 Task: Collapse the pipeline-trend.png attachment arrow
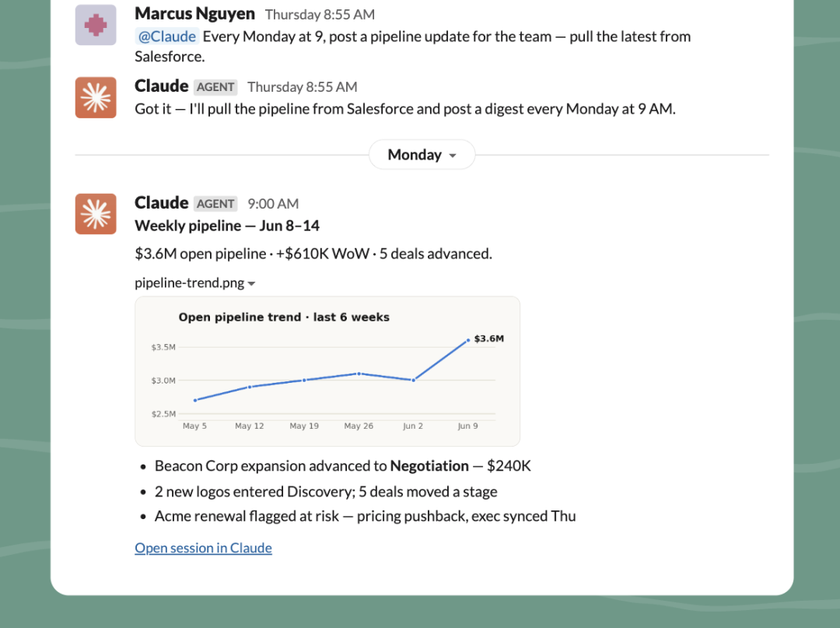point(251,283)
